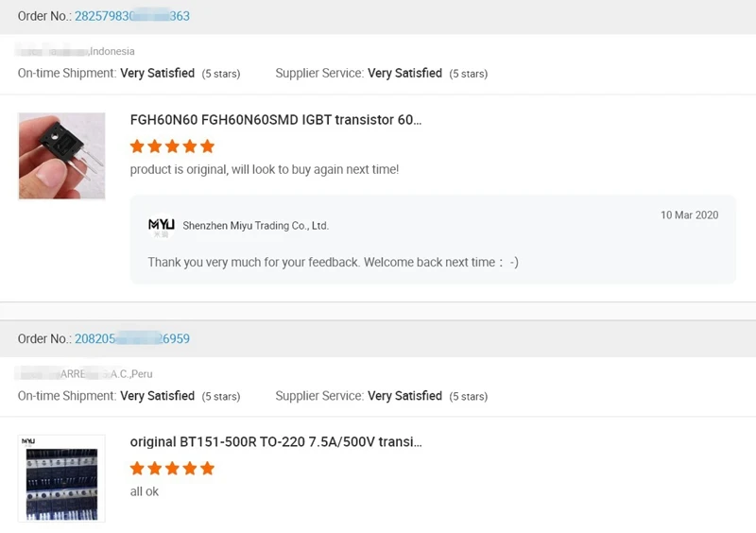Click the FGH60N60 FGH60N60SMD IGBT transistor title

pyautogui.click(x=276, y=120)
